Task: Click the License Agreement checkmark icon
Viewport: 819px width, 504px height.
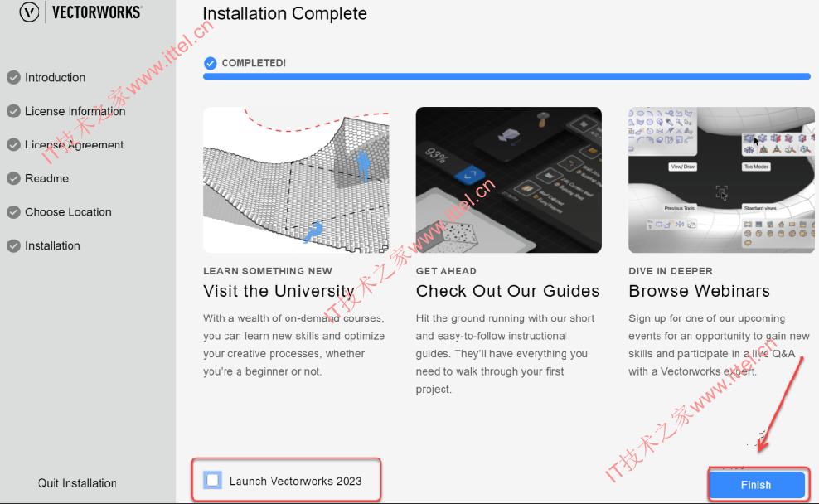Action: click(14, 145)
